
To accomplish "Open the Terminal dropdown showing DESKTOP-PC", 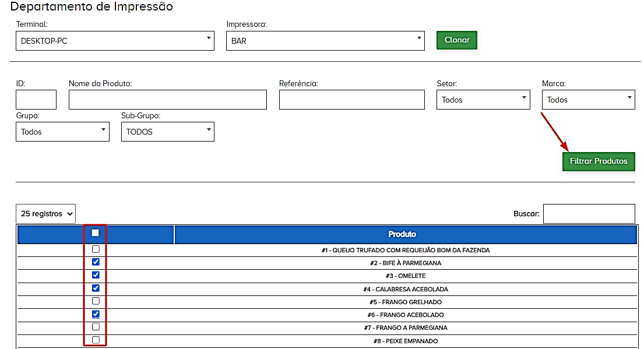I will (x=115, y=41).
